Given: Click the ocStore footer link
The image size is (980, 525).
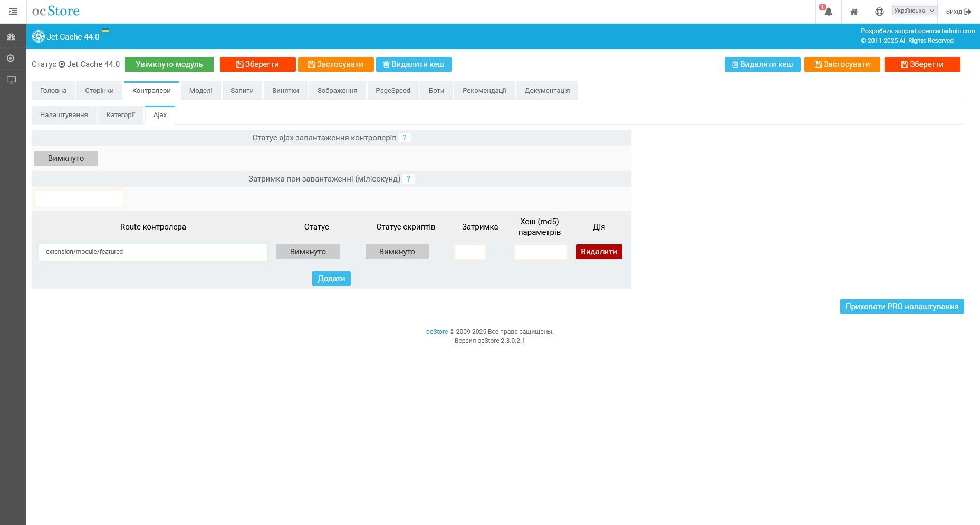Looking at the screenshot, I should point(437,332).
